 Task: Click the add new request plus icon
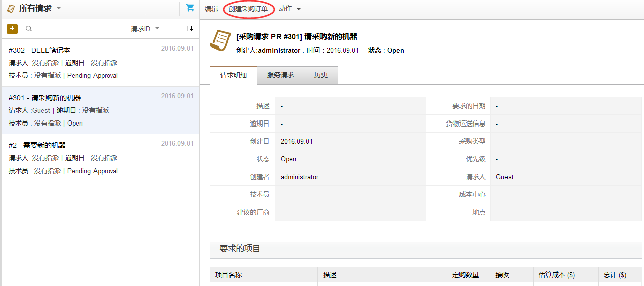coord(12,29)
